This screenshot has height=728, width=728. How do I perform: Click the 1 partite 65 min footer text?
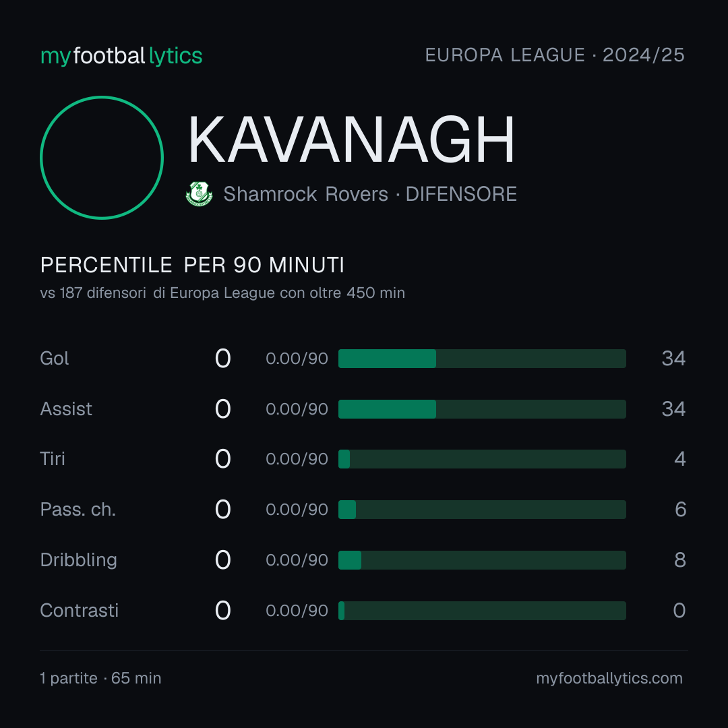(x=100, y=678)
